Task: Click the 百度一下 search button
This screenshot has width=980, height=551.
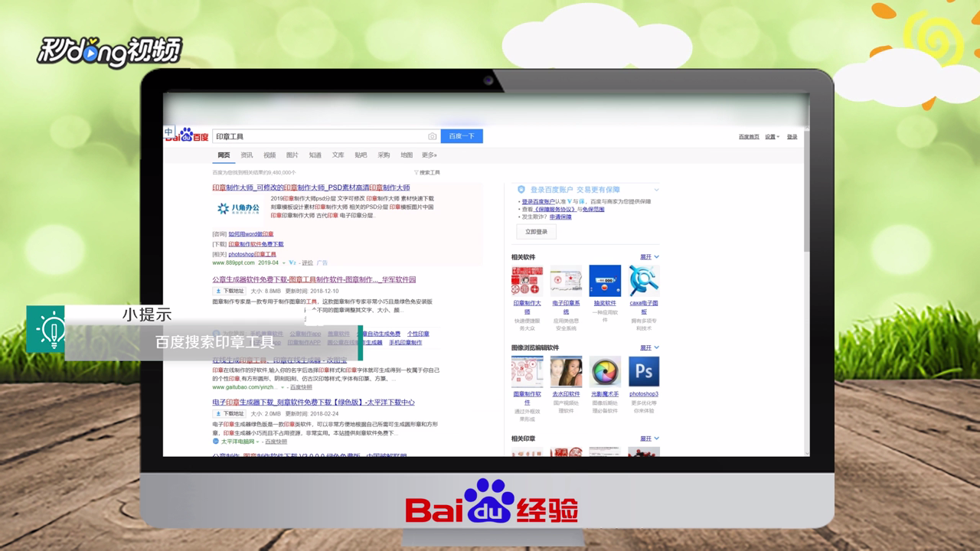Action: [x=462, y=136]
